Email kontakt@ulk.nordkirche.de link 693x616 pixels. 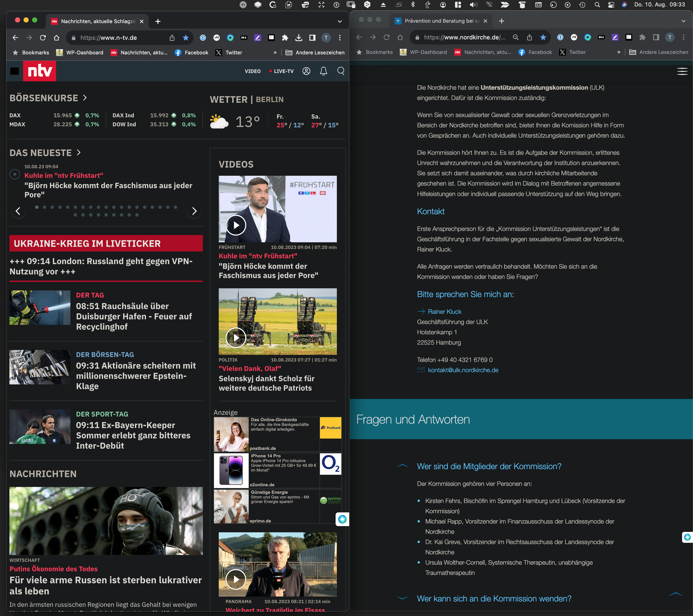coord(463,370)
